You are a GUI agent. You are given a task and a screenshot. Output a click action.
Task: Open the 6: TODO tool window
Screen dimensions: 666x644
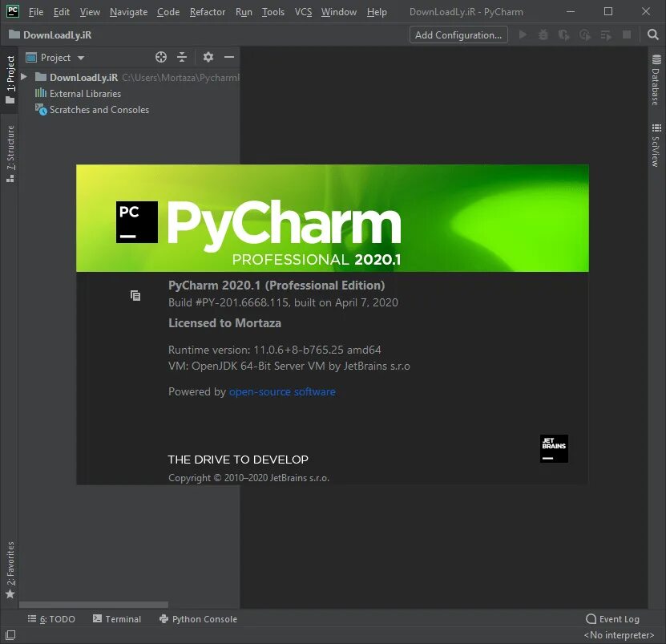click(51, 619)
